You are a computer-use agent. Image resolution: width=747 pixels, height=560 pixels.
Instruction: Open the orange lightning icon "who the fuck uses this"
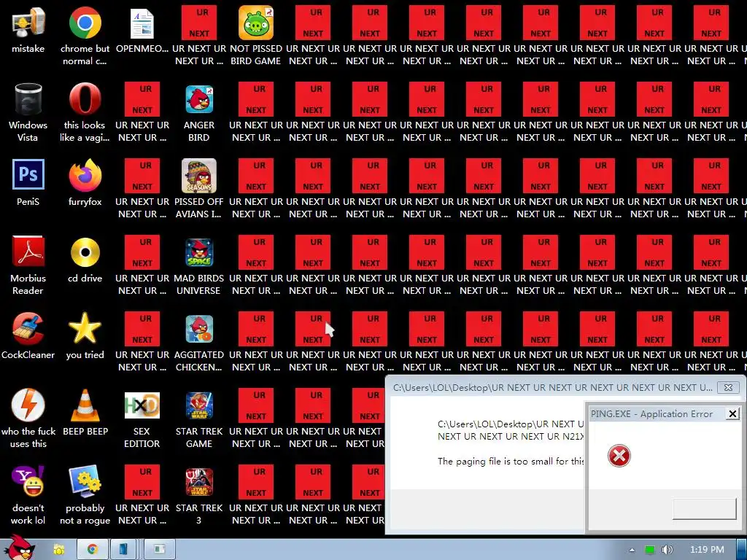point(28,405)
